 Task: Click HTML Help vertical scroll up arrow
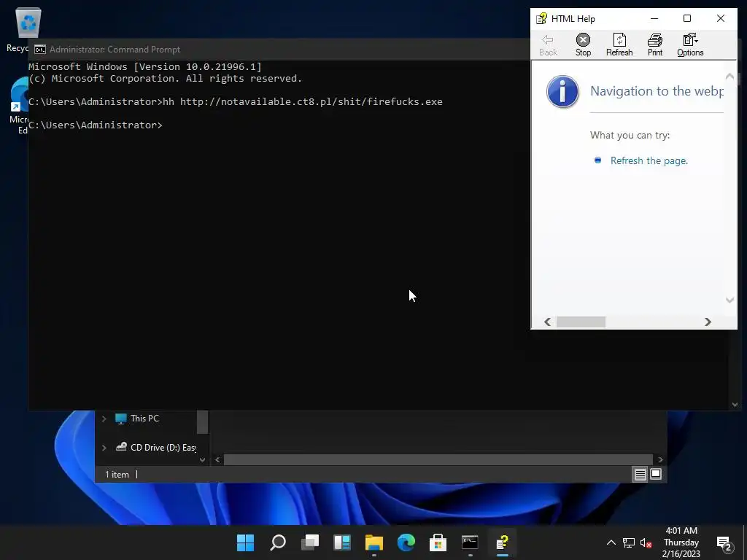729,77
